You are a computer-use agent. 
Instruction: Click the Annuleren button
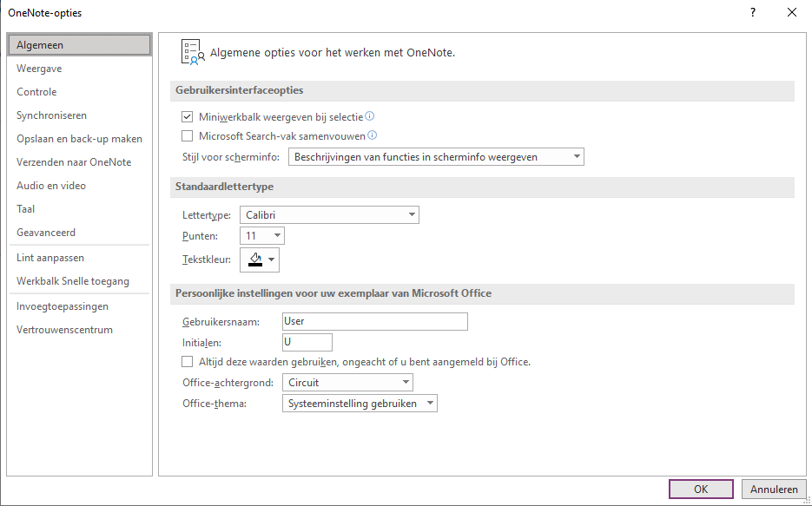click(774, 489)
